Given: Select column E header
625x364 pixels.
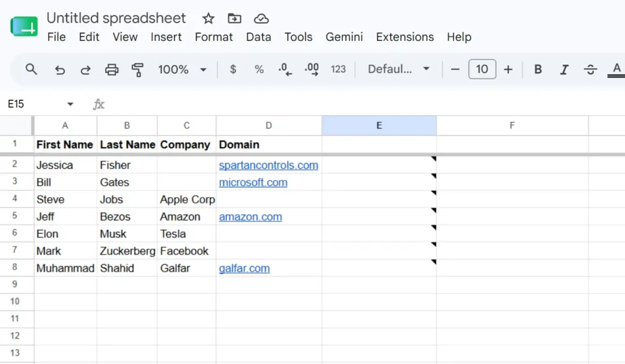Looking at the screenshot, I should (379, 126).
